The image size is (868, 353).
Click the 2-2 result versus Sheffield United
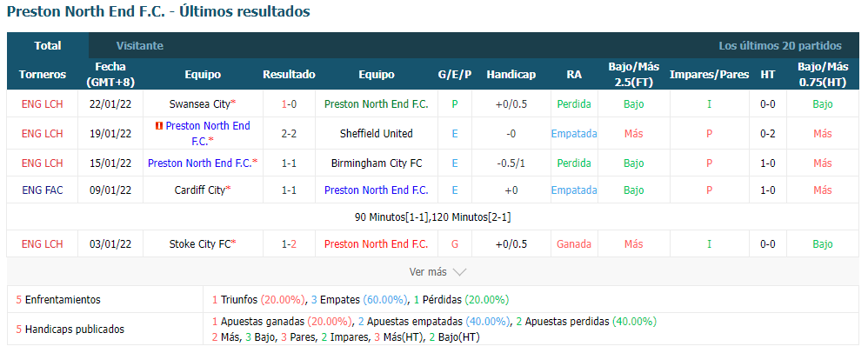(x=289, y=133)
